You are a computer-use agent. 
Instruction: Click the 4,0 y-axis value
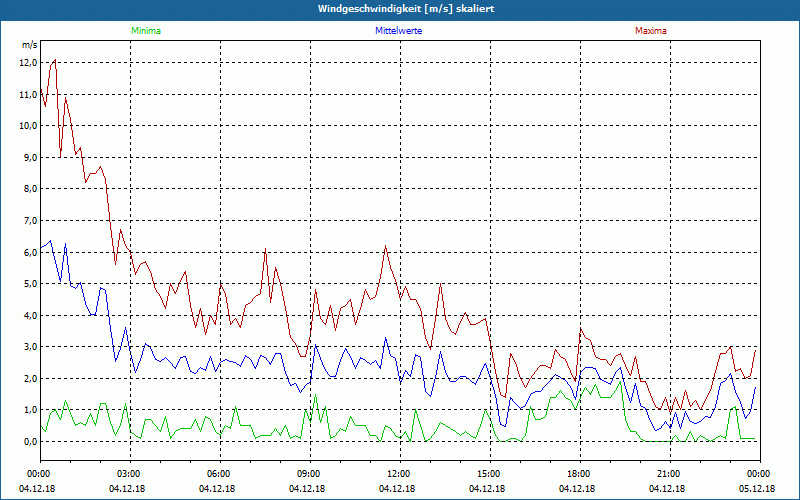31,315
